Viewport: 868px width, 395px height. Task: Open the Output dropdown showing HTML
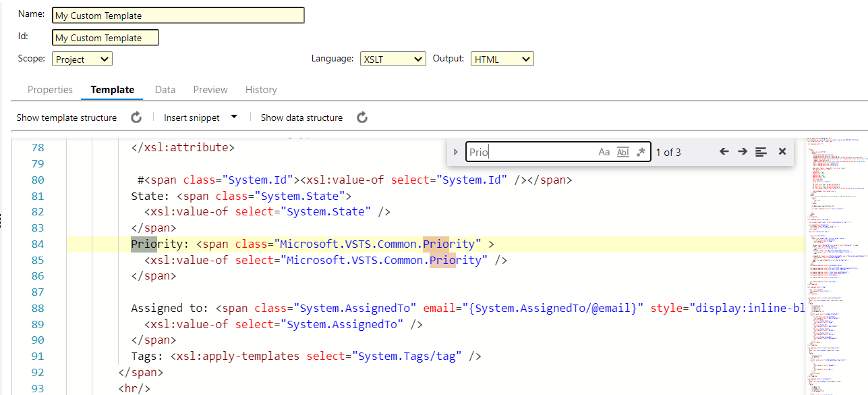pyautogui.click(x=502, y=59)
